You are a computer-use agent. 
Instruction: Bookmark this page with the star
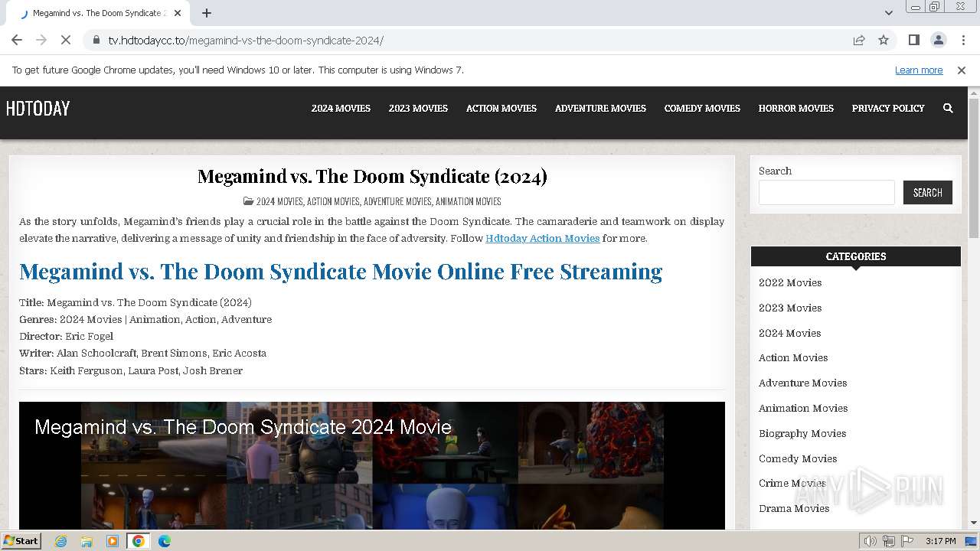pos(884,40)
